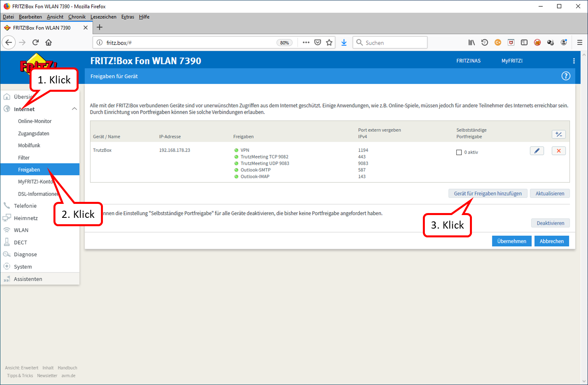Open the Extras menu
588x385 pixels.
[128, 17]
